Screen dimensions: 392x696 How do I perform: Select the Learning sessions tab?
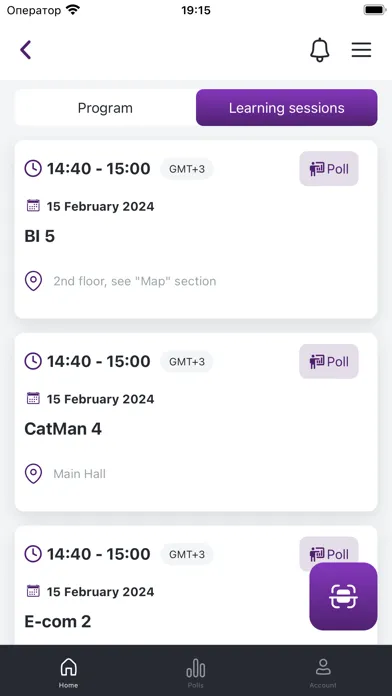[287, 108]
